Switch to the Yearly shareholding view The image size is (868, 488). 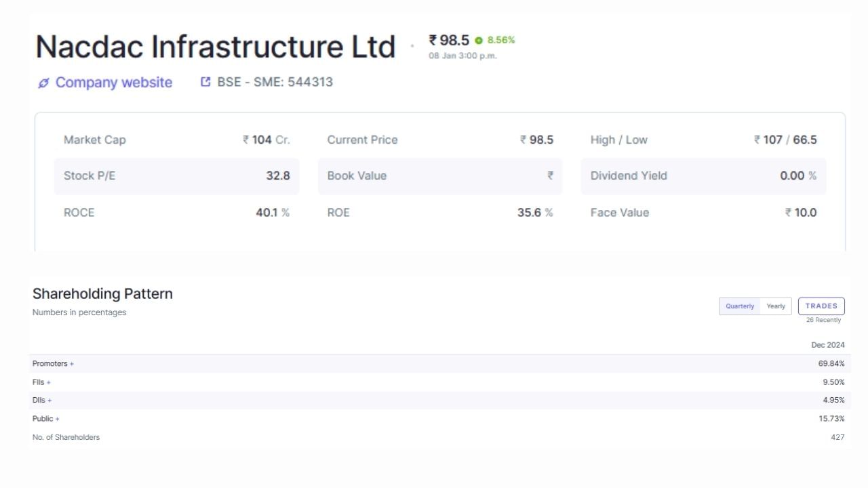[776, 306]
